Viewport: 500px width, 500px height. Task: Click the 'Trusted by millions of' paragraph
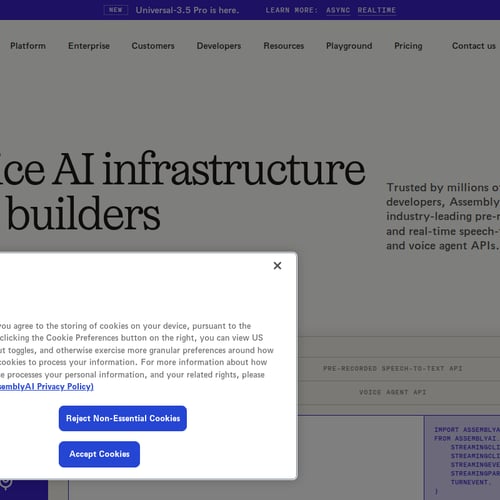[443, 216]
